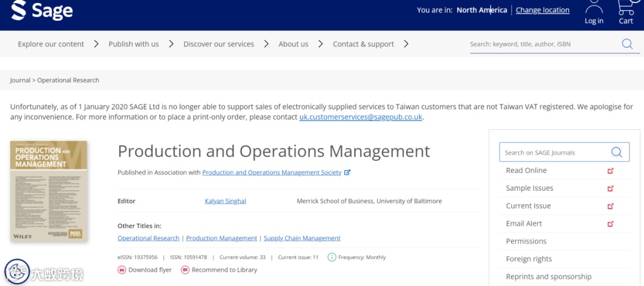
Task: Click the SAGE Journals search magnifier icon
Action: [617, 152]
